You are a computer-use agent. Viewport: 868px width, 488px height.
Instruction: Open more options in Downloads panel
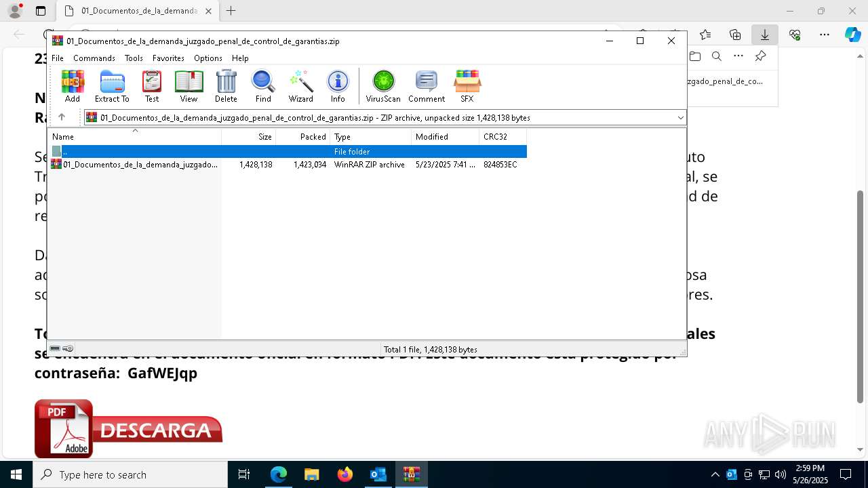[738, 56]
